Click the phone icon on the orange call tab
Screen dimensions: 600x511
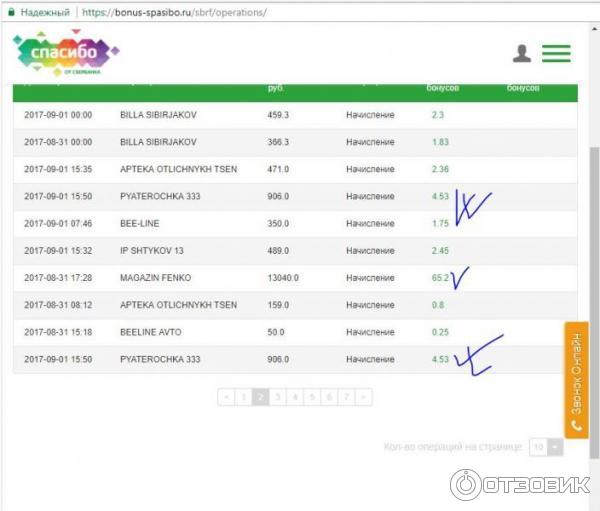(x=576, y=425)
